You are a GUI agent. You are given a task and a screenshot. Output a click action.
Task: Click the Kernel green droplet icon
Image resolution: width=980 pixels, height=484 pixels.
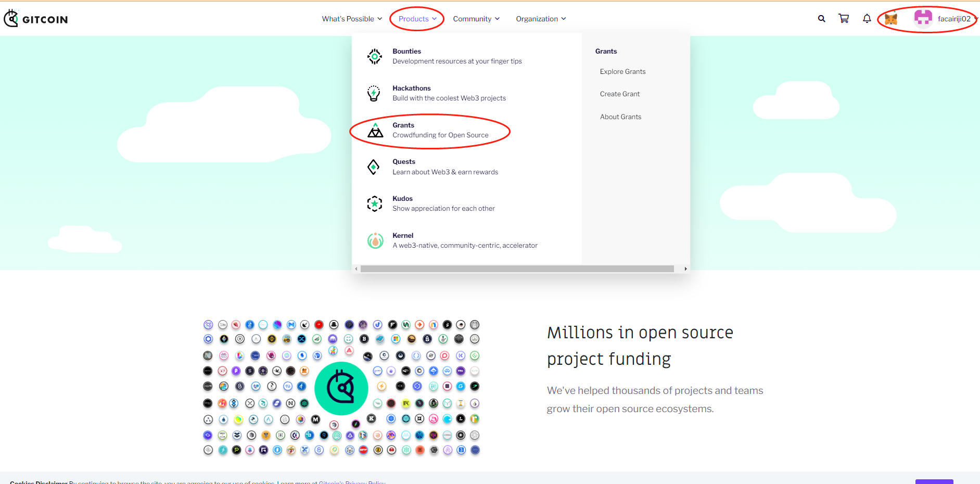pos(375,240)
